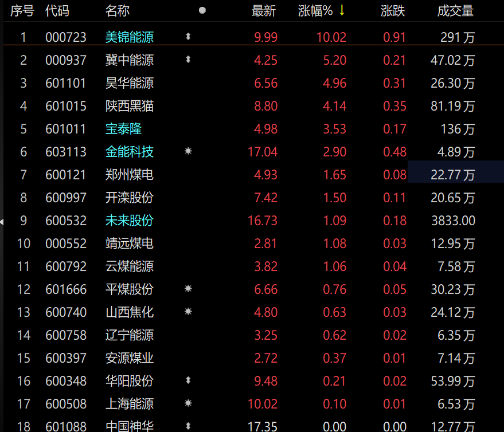Screen dimensions: 504x432
Task: Click the star icon beside 上海能源
Action: pos(189,403)
